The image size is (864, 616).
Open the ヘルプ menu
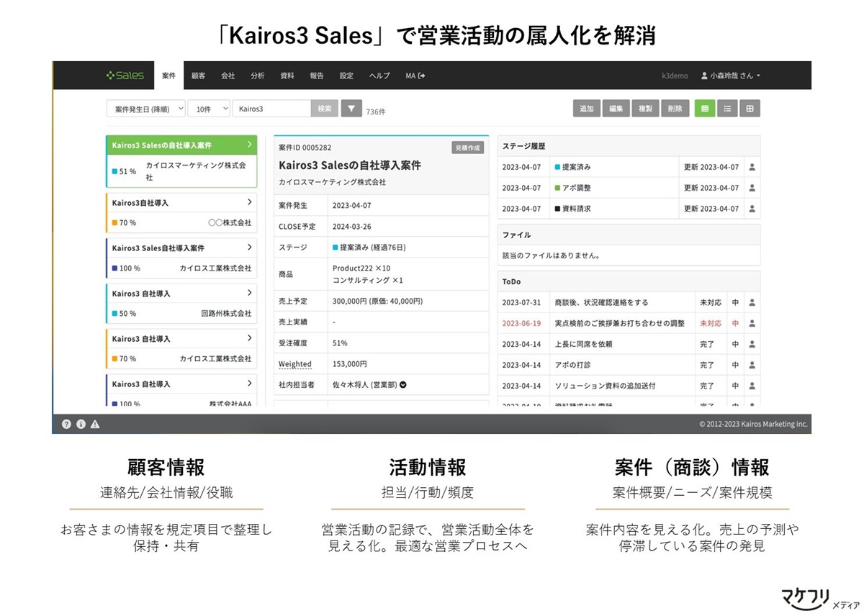[x=379, y=76]
